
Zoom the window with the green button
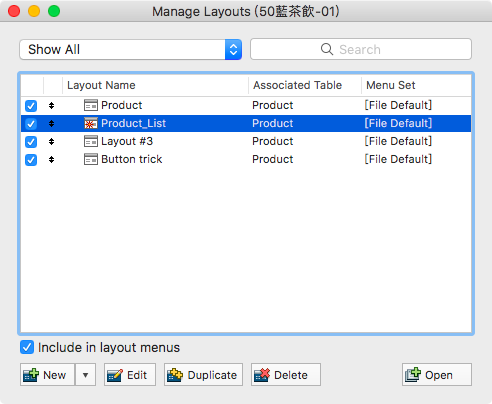pos(54,11)
